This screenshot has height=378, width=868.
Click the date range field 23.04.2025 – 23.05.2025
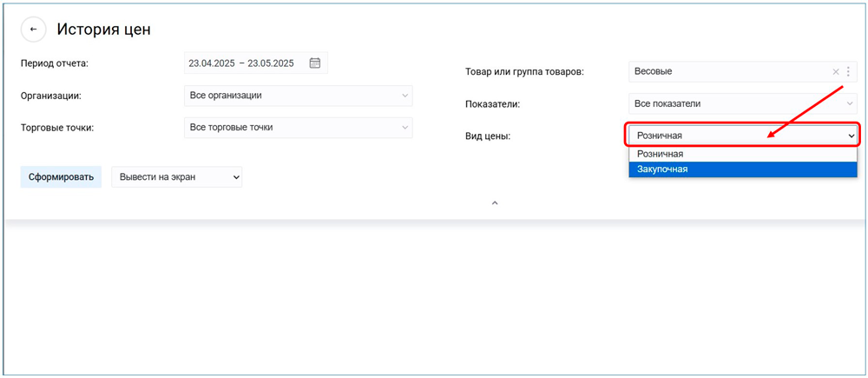pos(241,63)
